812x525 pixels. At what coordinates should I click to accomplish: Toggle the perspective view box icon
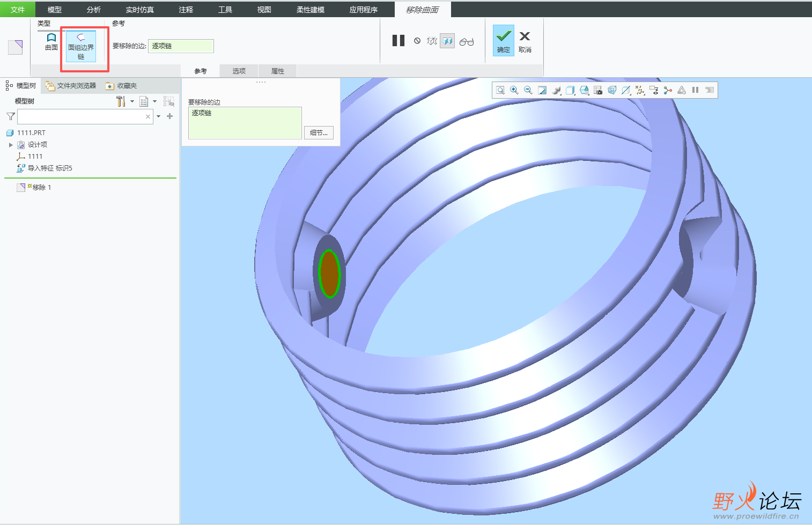[x=612, y=90]
